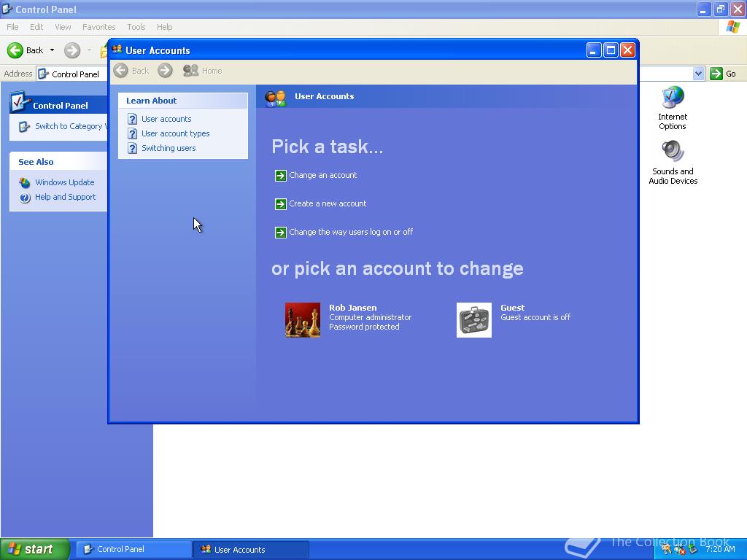Viewport: 747px width, 560px height.
Task: Click the question mark beside Switching users
Action: (133, 148)
